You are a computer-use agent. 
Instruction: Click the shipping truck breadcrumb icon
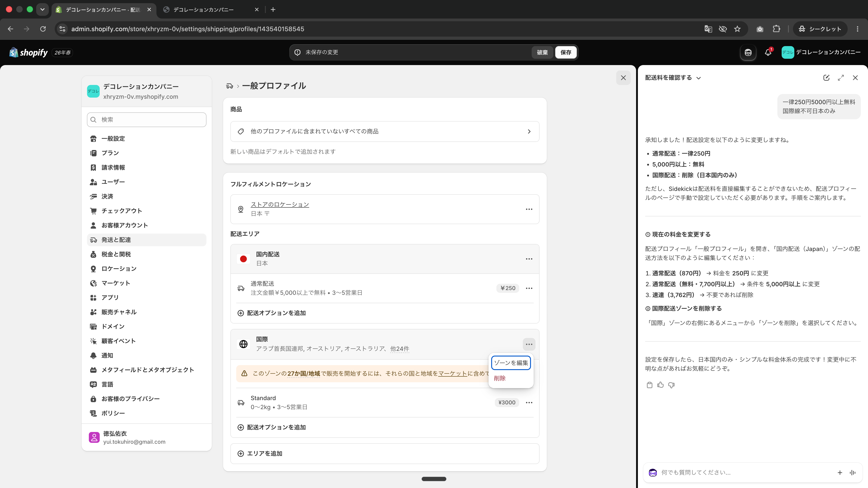coord(229,86)
